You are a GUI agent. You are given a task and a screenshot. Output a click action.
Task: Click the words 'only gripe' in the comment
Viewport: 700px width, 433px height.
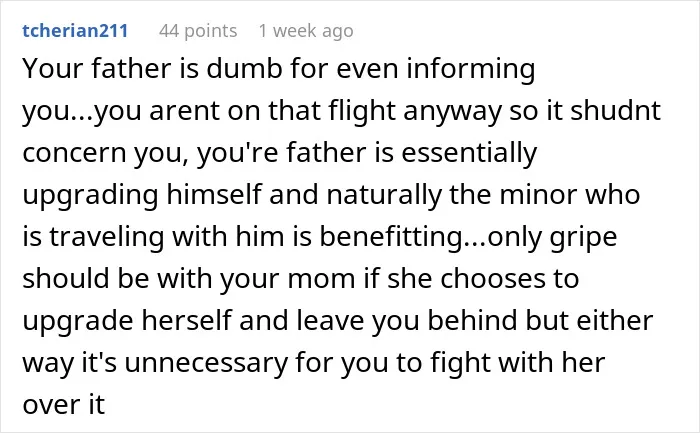coord(552,237)
